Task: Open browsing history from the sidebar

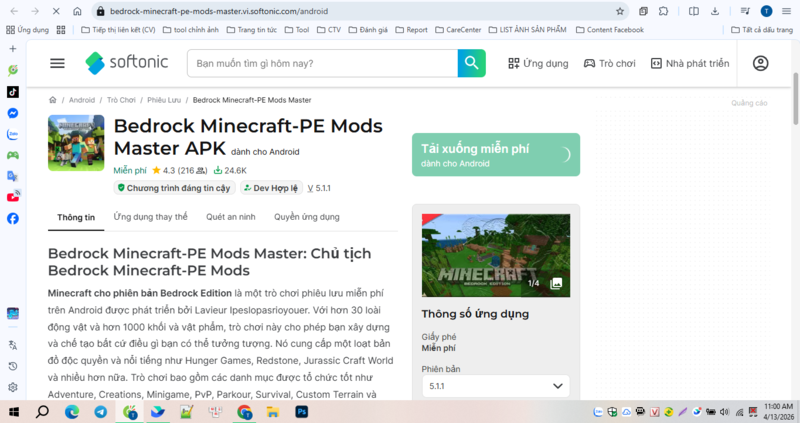Action: coord(13,366)
